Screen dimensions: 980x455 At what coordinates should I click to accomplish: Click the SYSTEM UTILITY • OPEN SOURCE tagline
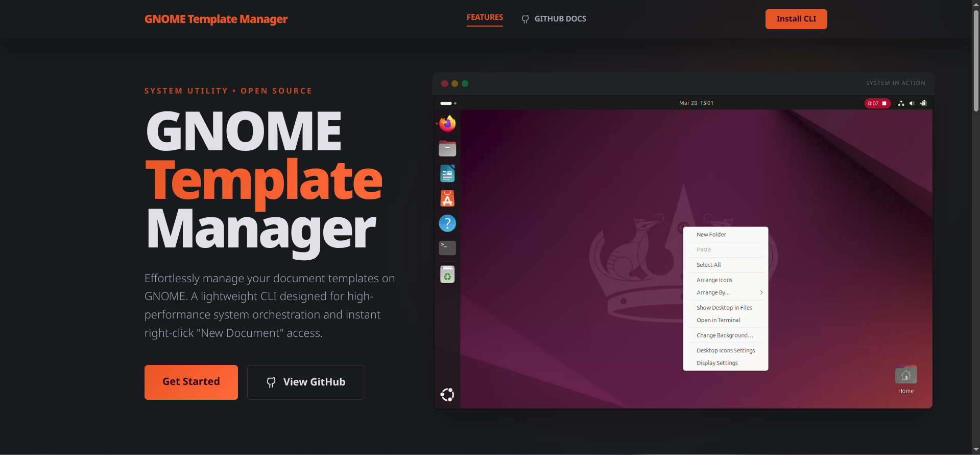pos(228,91)
